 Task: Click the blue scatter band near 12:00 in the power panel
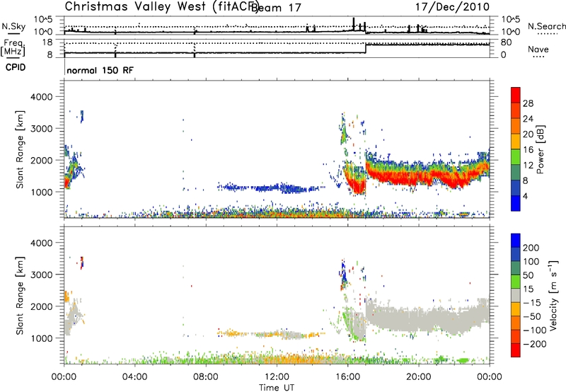tap(277, 188)
